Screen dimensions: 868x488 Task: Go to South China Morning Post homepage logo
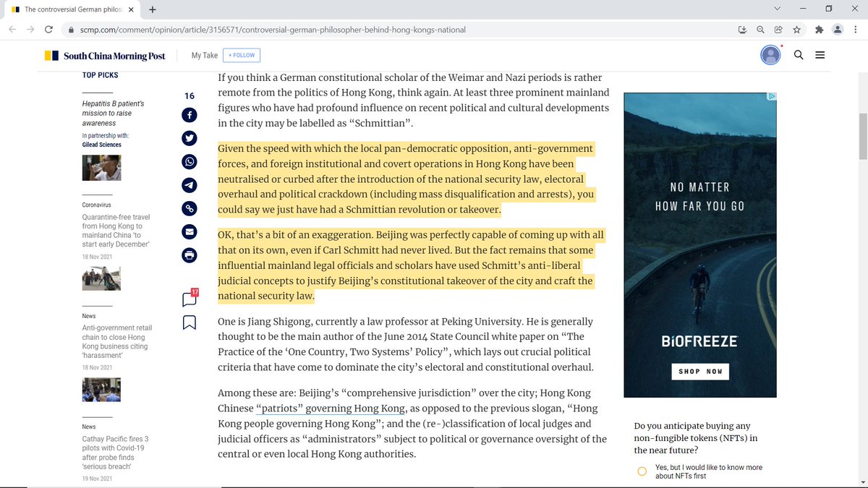105,56
